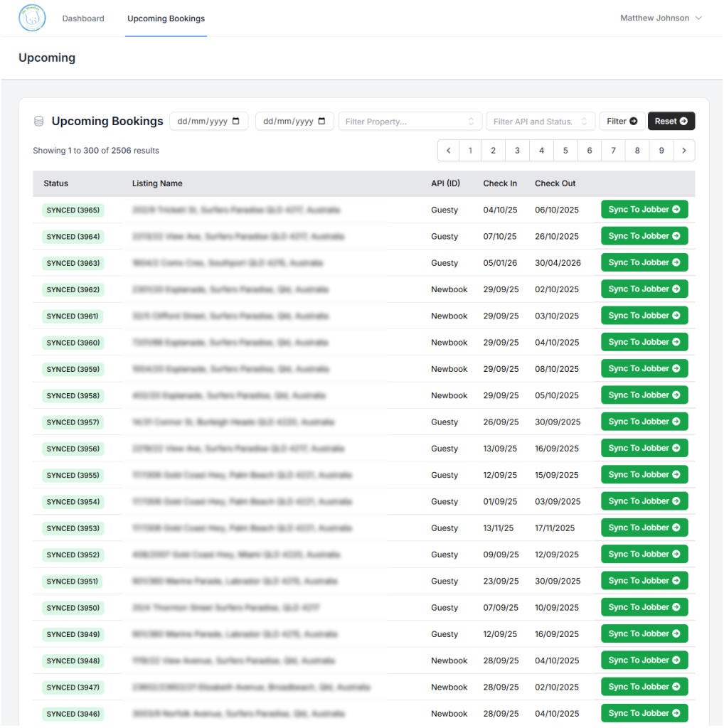Click the SYNCED (3963) status badge
The width and height of the screenshot is (724, 728).
pos(73,263)
